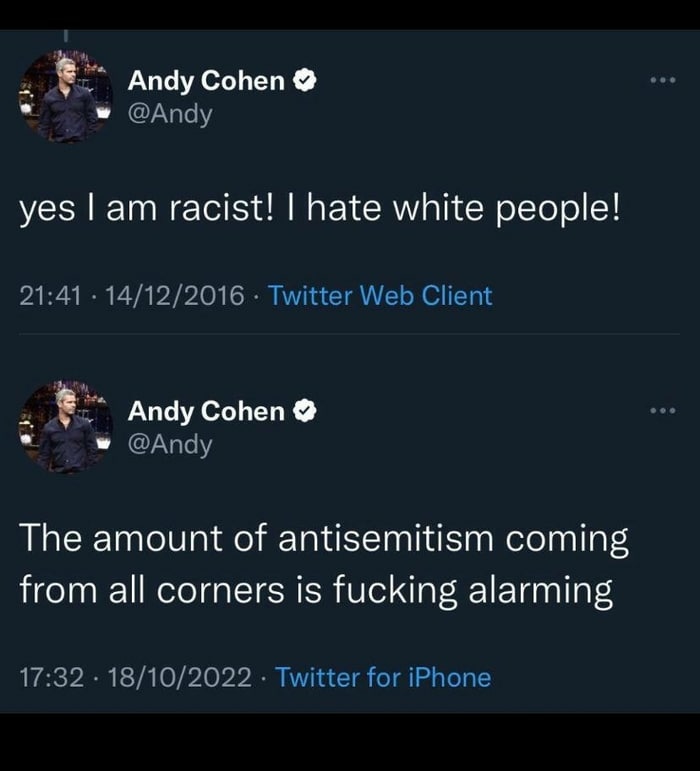Select the @Andy handle on first tweet
700x771 pixels.
[x=170, y=115]
